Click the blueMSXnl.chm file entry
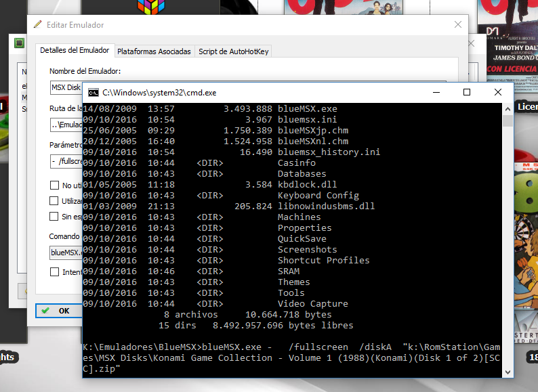Image resolution: width=538 pixels, height=392 pixels. [313, 141]
